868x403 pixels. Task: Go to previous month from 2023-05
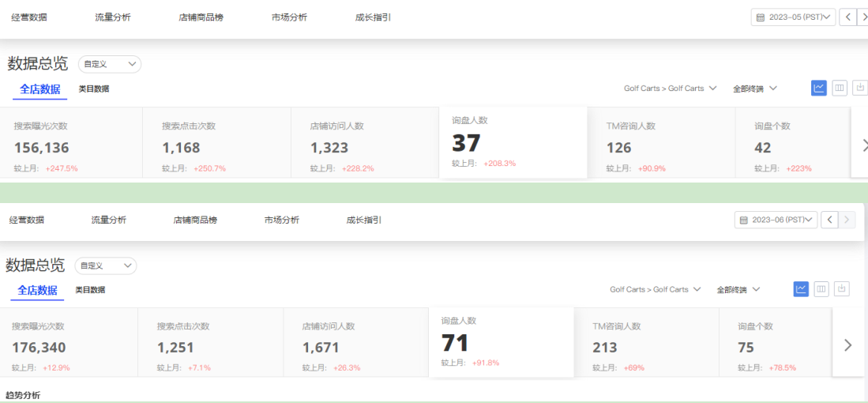click(847, 17)
